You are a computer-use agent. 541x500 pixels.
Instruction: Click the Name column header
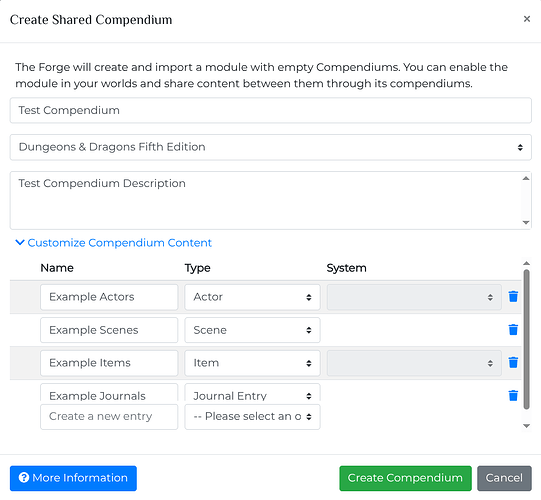pos(57,268)
